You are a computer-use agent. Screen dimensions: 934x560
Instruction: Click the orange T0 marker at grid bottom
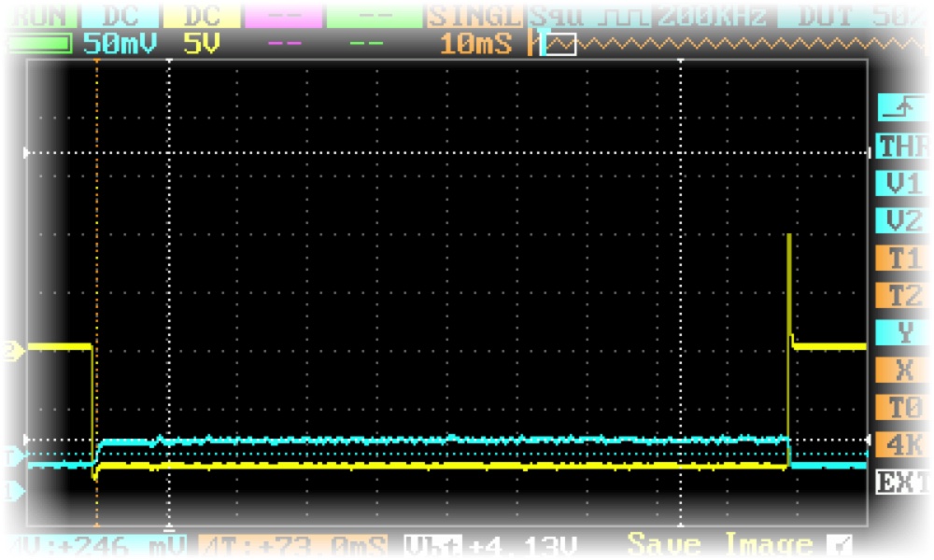tap(96, 524)
